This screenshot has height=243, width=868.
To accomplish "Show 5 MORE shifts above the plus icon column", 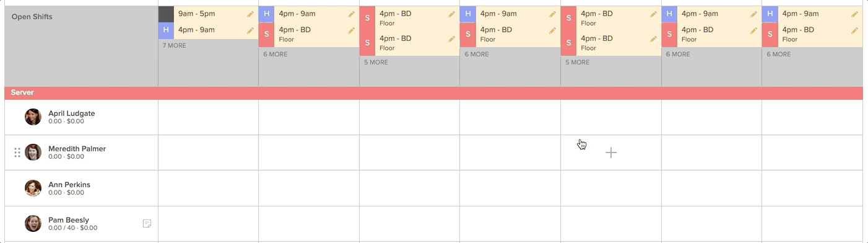I will coord(577,63).
